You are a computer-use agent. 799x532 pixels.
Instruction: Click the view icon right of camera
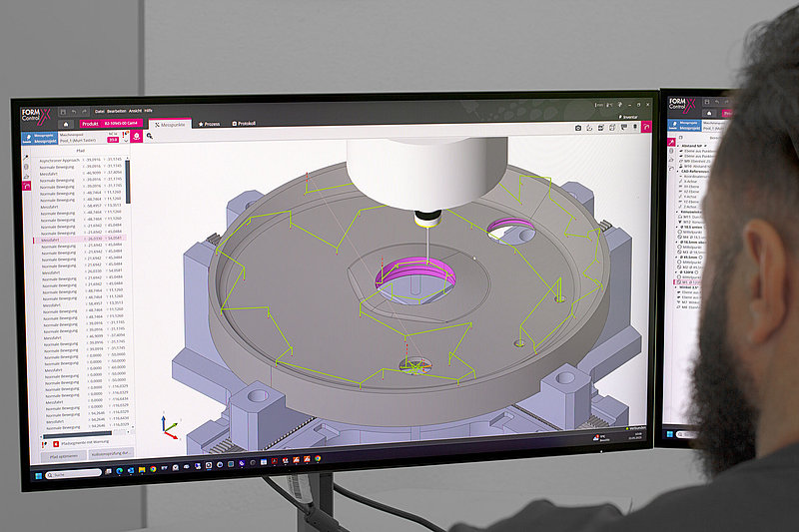pyautogui.click(x=589, y=128)
